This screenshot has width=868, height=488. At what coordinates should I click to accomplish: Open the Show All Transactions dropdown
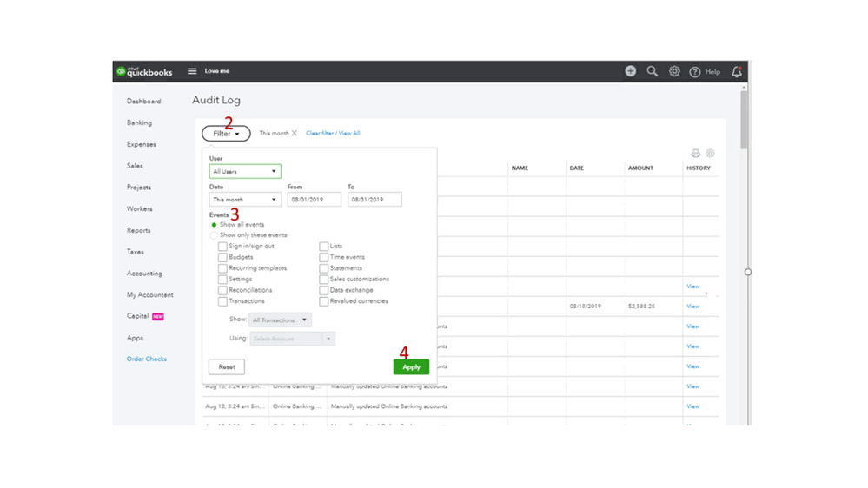click(x=280, y=320)
